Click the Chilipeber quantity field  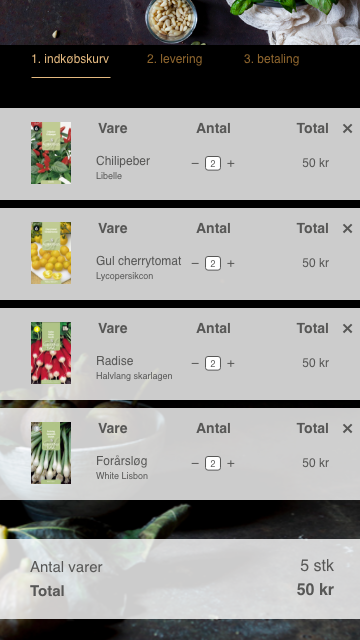[x=213, y=164]
